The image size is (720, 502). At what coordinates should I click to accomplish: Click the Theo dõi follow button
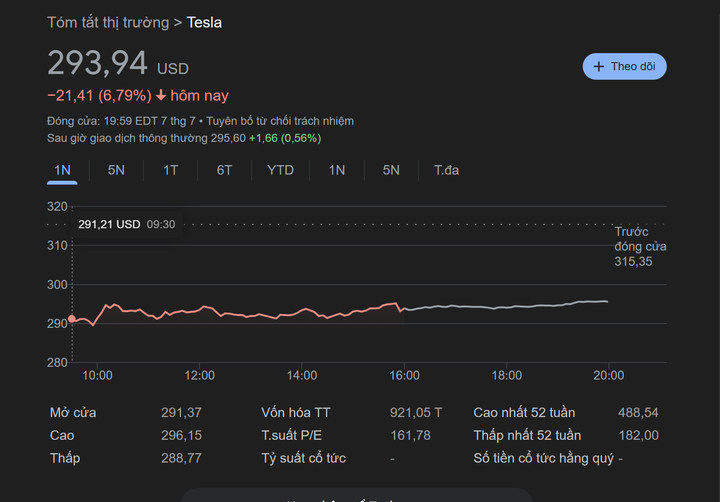click(624, 67)
